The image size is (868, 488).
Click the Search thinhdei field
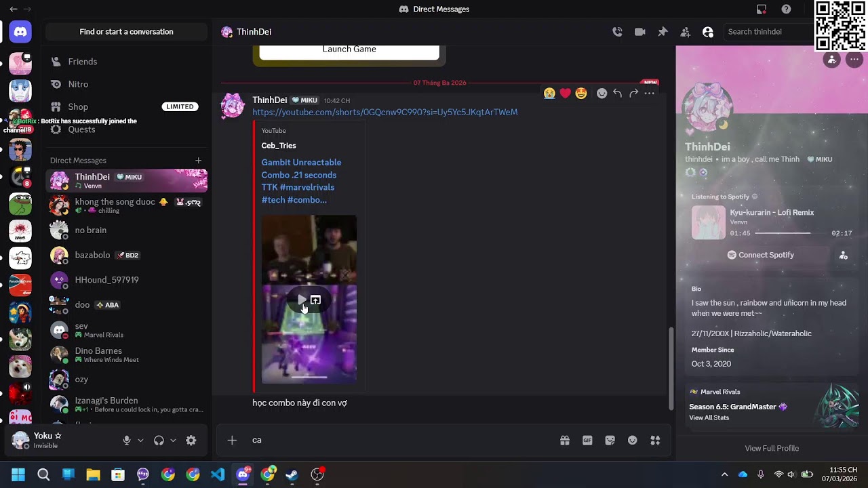[x=768, y=32]
